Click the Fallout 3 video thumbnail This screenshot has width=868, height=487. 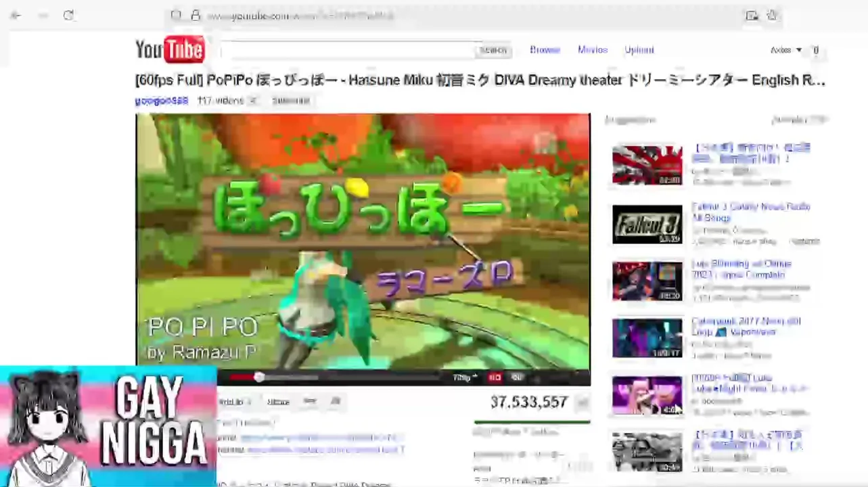647,224
